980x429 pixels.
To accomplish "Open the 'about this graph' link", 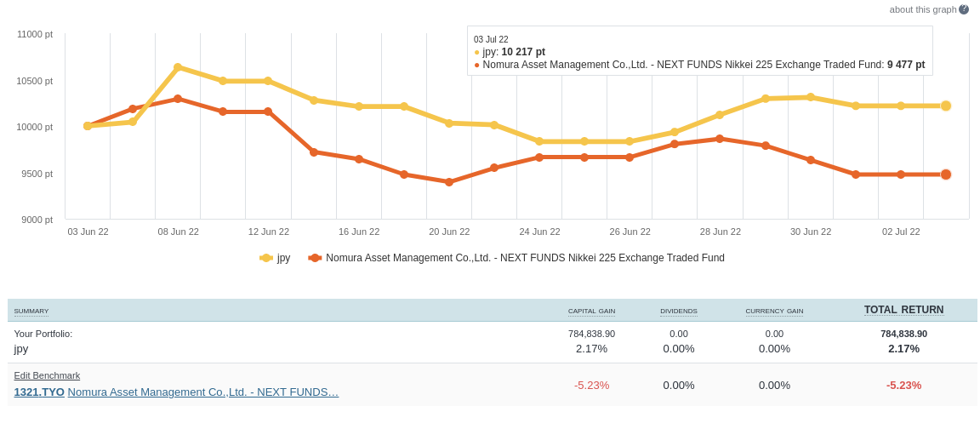I will pyautogui.click(x=922, y=9).
